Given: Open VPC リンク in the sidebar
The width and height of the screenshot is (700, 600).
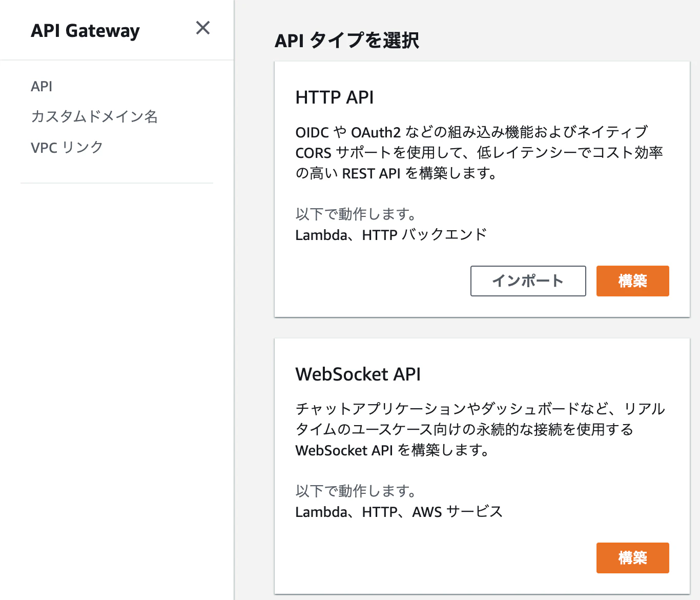Looking at the screenshot, I should pyautogui.click(x=67, y=147).
